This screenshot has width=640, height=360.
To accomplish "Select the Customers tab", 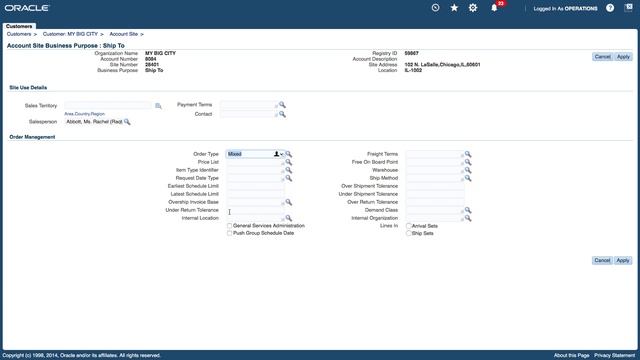I will click(19, 26).
